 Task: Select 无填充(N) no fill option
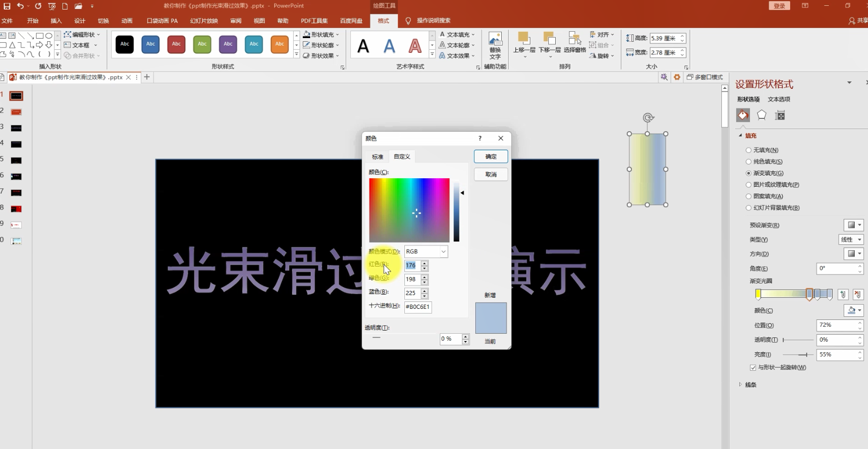(762, 150)
